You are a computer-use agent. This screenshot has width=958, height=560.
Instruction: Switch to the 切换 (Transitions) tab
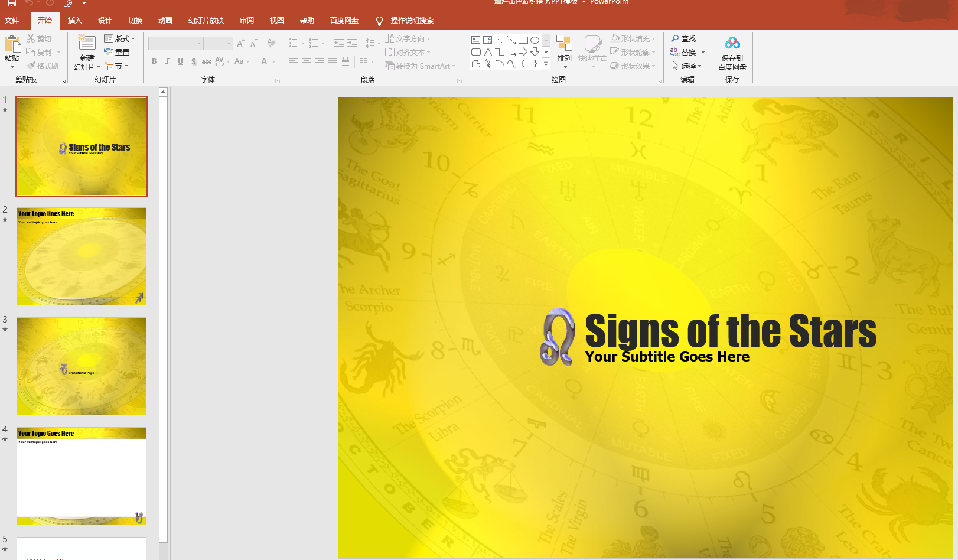135,21
